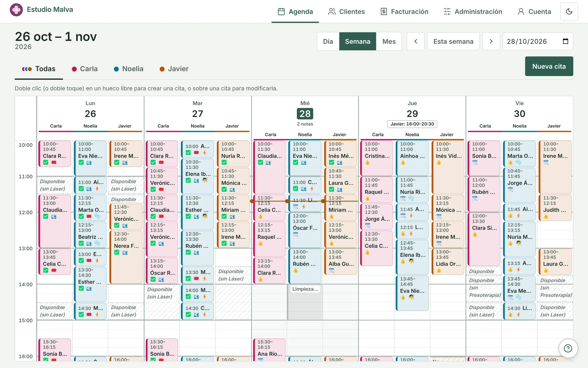Click the 28/10/2026 date field

[538, 41]
